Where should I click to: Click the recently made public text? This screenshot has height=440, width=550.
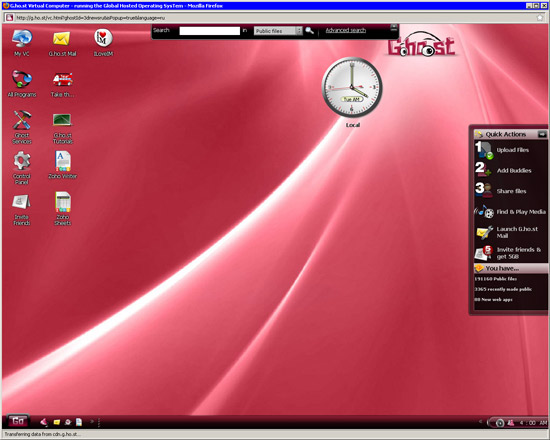coord(503,289)
